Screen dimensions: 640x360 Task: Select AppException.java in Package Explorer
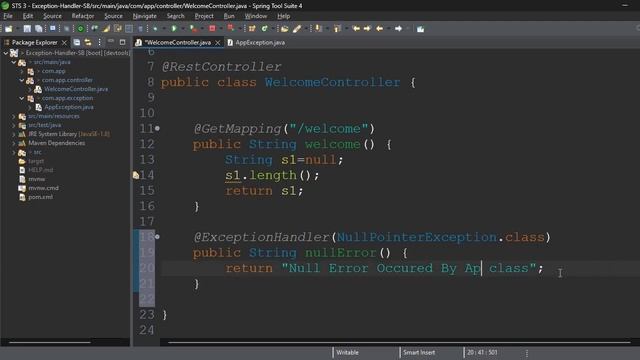point(69,107)
